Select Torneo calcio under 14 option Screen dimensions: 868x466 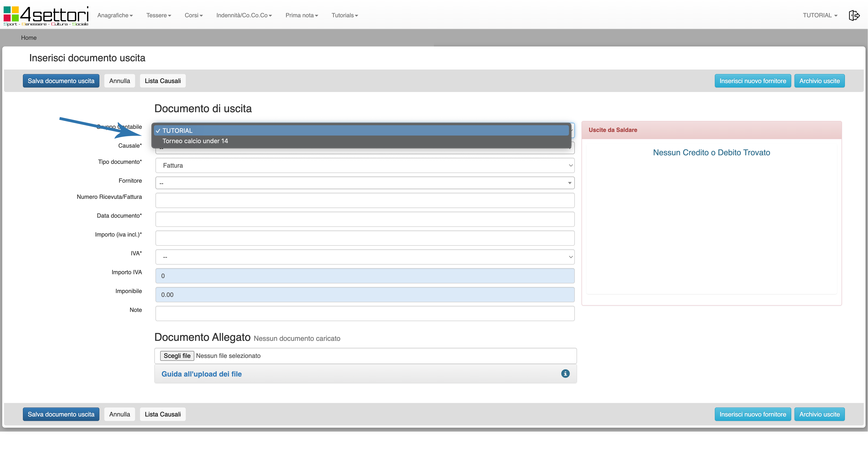pyautogui.click(x=195, y=141)
